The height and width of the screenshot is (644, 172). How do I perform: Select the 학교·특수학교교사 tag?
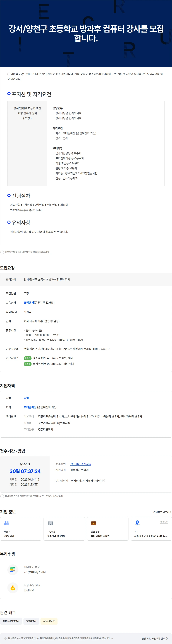(11, 621)
